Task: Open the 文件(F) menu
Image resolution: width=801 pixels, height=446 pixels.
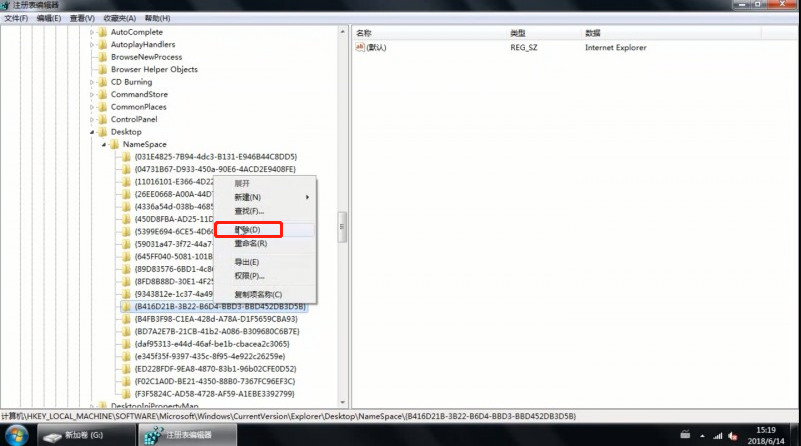Action: [16, 18]
